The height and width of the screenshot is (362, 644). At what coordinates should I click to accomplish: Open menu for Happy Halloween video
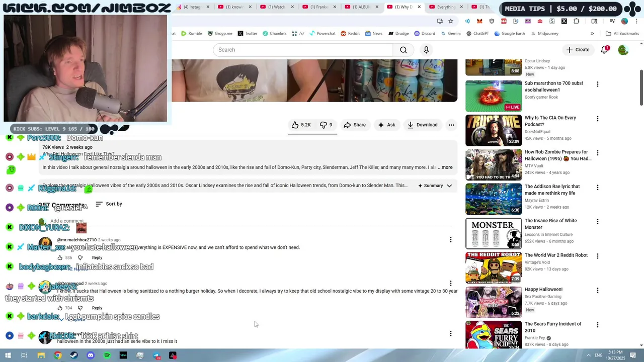click(598, 291)
